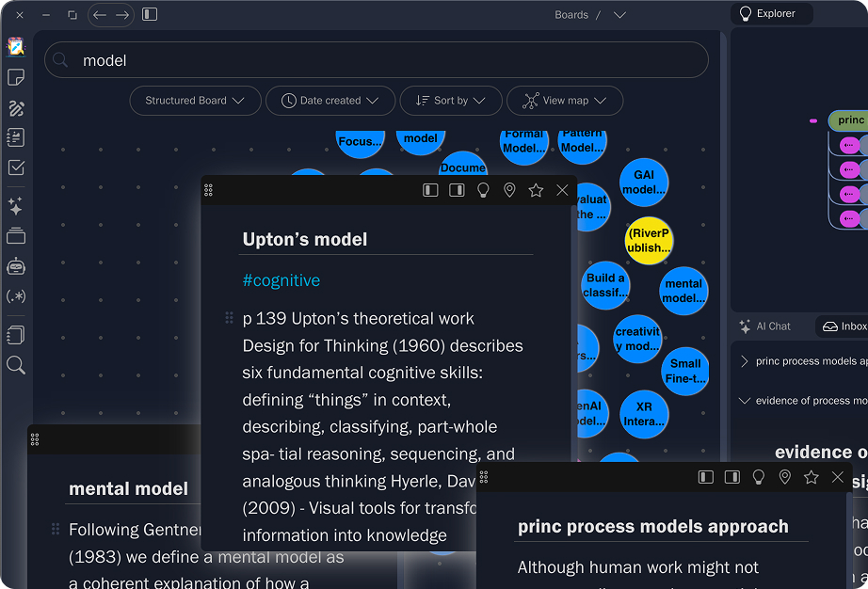868x589 pixels.
Task: Click the regex (.*) icon in sidebar
Action: coord(16,296)
